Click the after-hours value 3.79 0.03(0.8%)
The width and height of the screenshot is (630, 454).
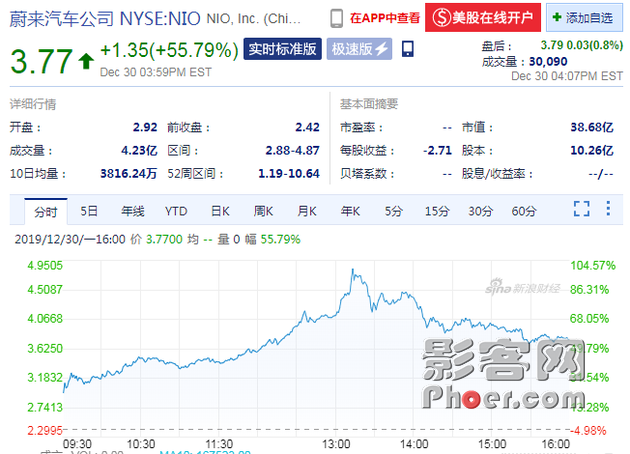point(581,45)
